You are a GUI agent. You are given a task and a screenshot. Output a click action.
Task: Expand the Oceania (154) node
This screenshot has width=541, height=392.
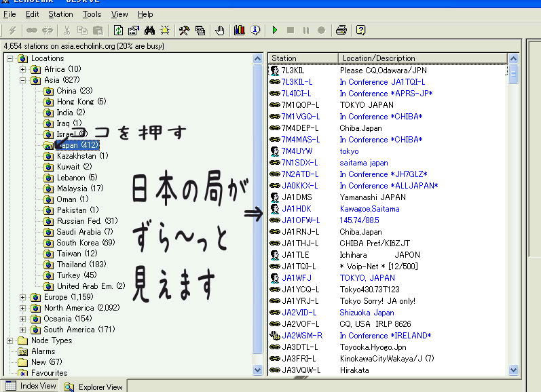pos(23,319)
